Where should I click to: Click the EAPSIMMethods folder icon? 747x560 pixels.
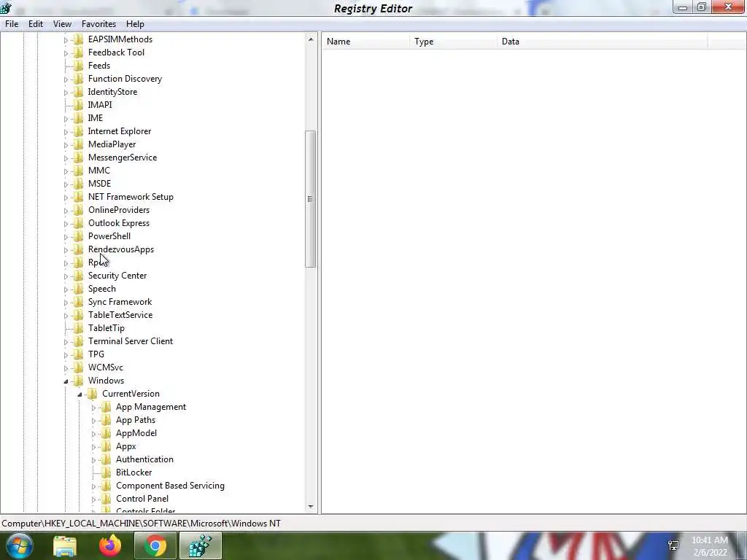(x=79, y=39)
